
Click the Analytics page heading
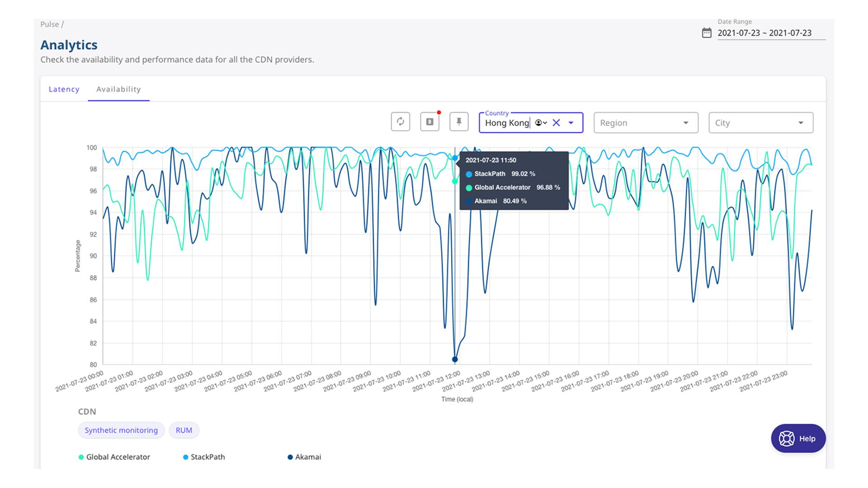tap(69, 45)
